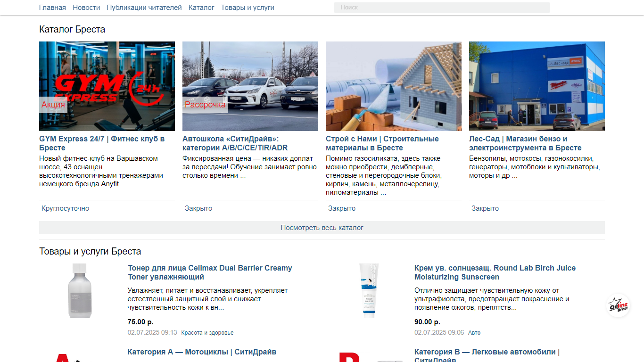644x362 pixels.
Task: Open the Каталог menu item
Action: [x=201, y=8]
